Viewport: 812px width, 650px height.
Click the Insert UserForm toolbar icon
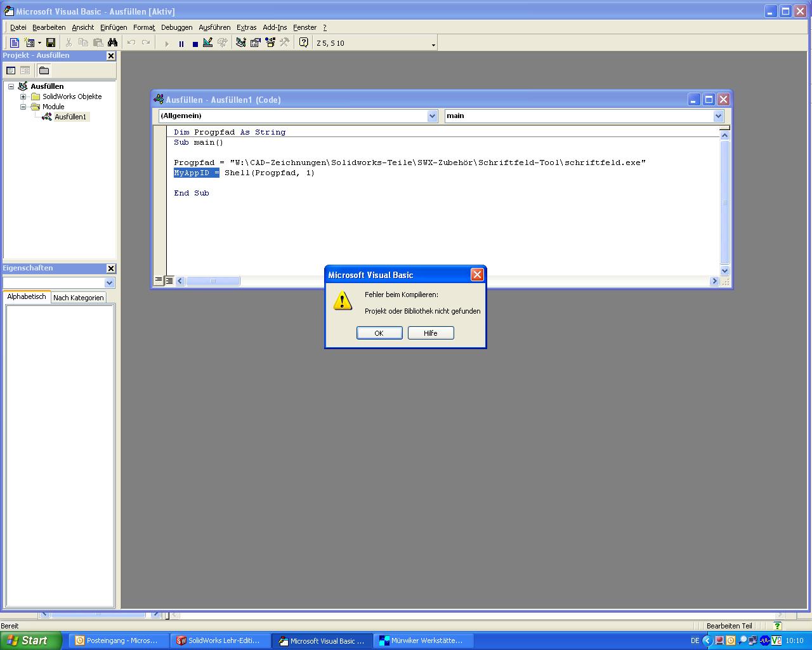(29, 43)
